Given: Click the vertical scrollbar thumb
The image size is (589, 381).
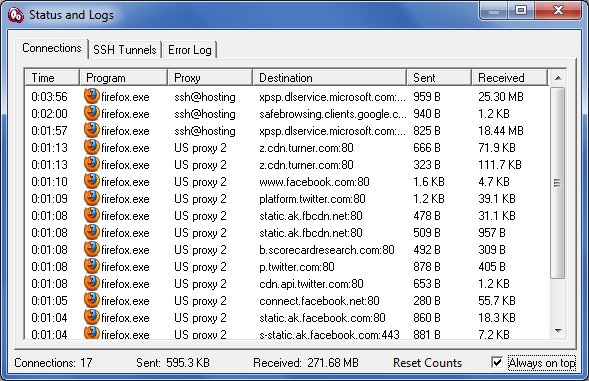Looking at the screenshot, I should 557,183.
